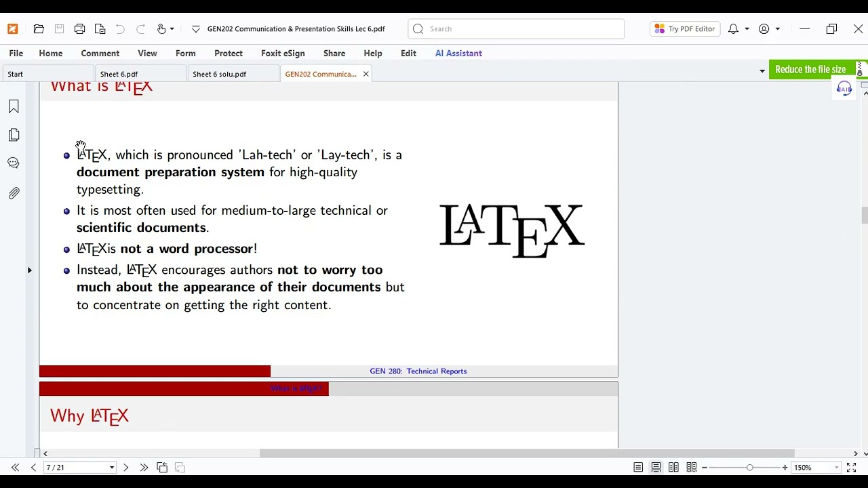This screenshot has width=868, height=488.
Task: Click the previous view icon
Action: [162, 468]
